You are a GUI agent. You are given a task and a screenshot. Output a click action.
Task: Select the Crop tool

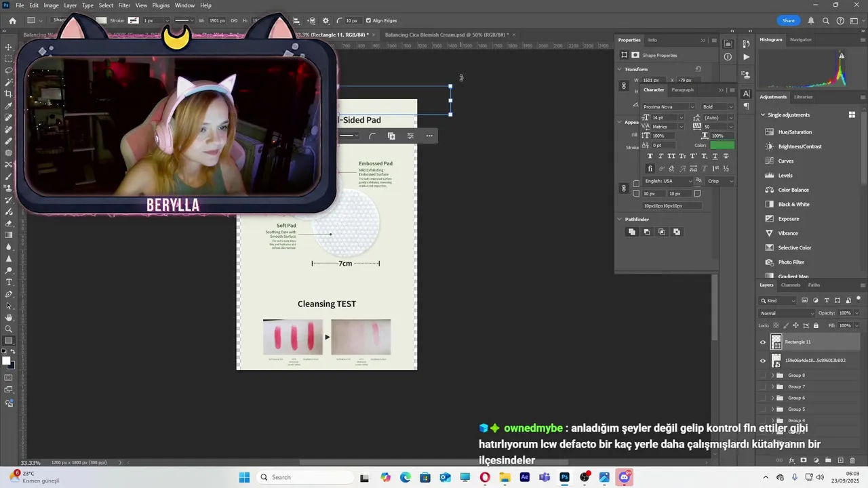(9, 94)
